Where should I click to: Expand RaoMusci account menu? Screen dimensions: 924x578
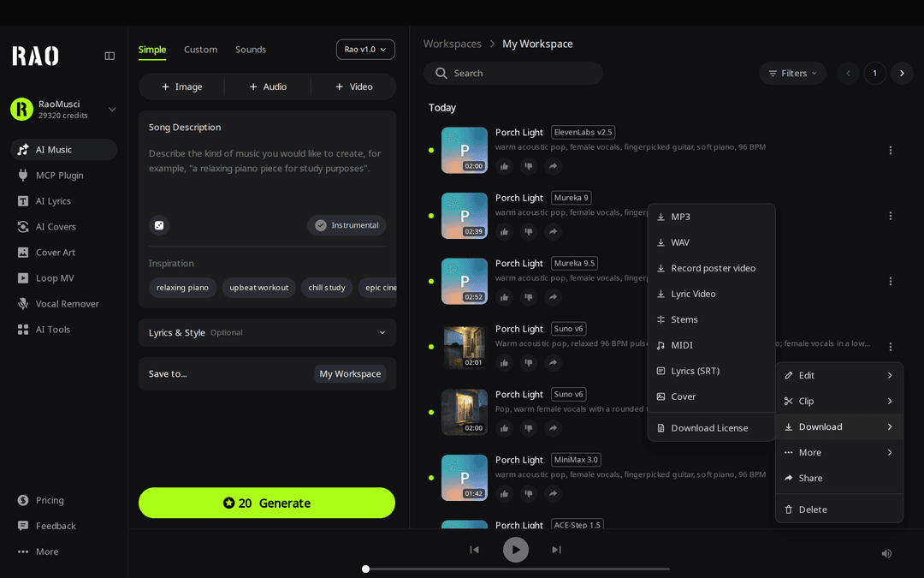(112, 109)
